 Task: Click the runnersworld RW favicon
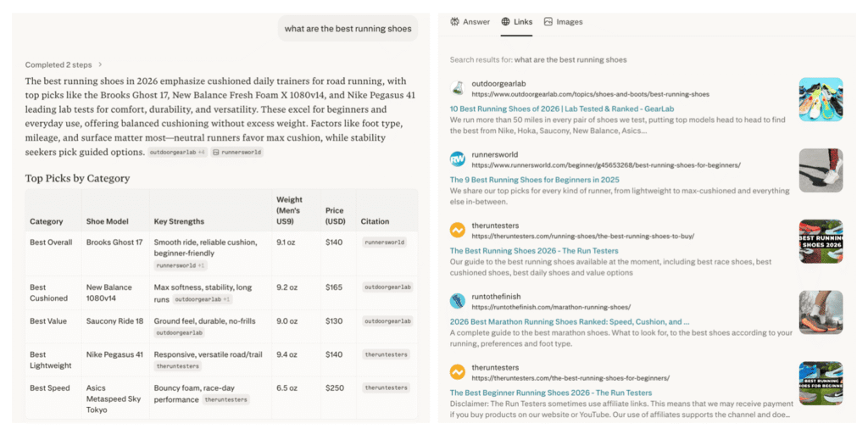coord(457,159)
